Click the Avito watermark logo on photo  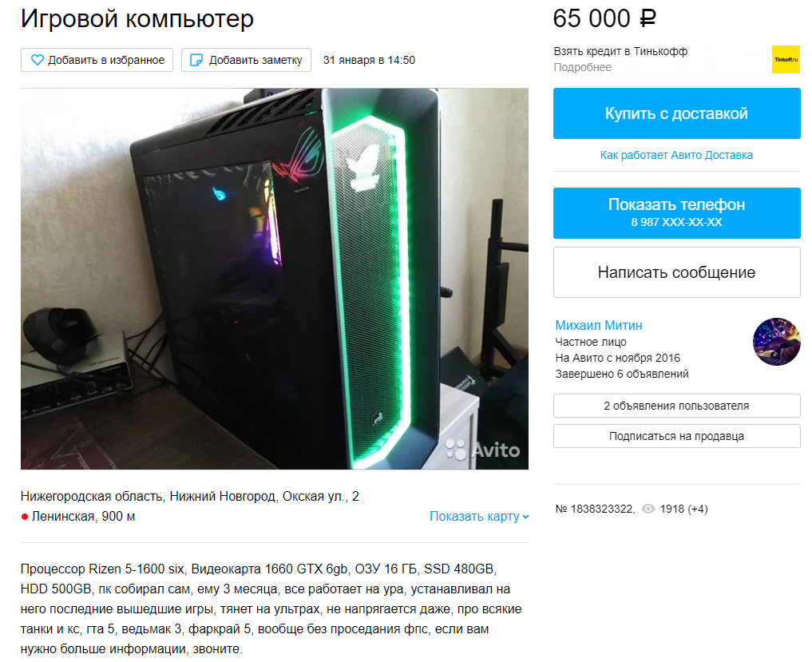pos(482,450)
